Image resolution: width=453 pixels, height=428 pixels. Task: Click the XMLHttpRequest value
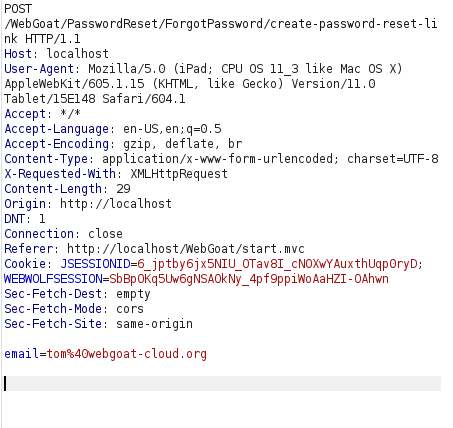179,174
